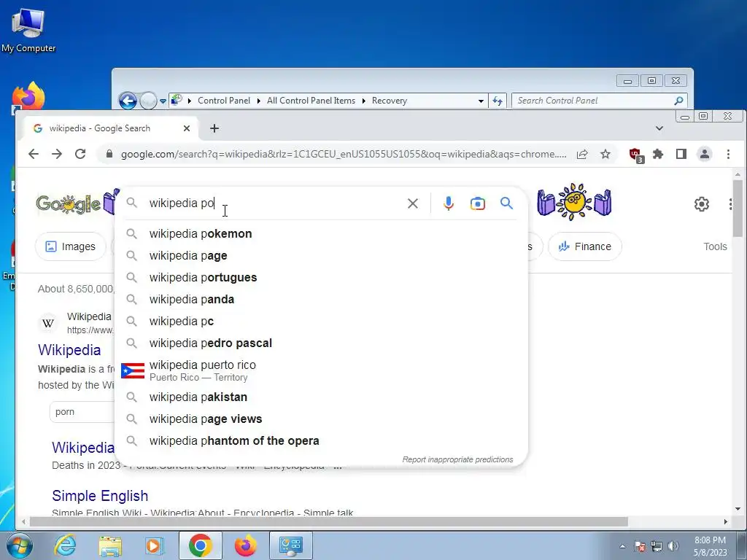Open the Wikipedia result title link

coord(69,350)
